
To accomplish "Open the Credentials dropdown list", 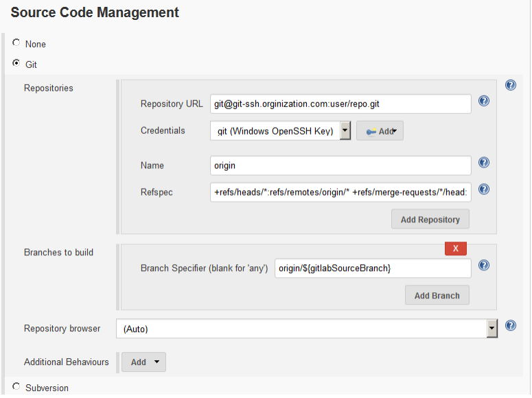I will [280, 131].
